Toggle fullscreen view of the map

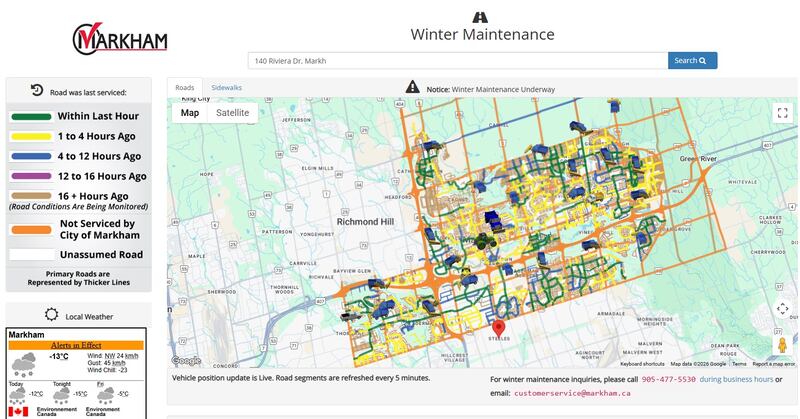coord(782,113)
